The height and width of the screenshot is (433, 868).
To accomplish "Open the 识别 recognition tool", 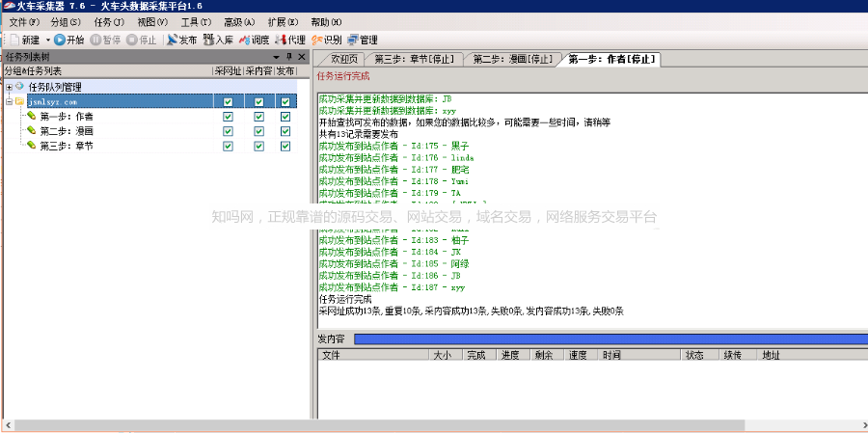I will [x=326, y=40].
